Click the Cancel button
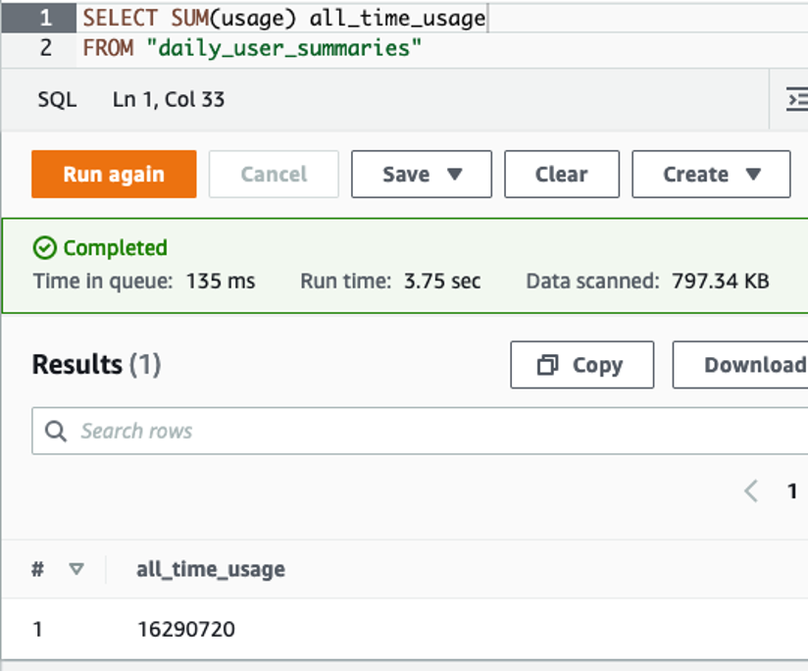808x672 pixels. [x=274, y=175]
